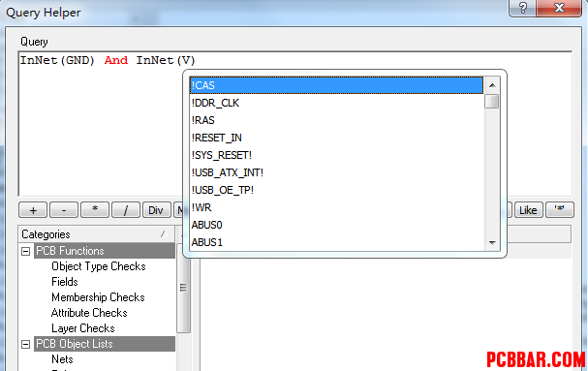Viewport: 588px width, 371px height.
Task: Click the net list scroll-up arrow
Action: pos(492,85)
